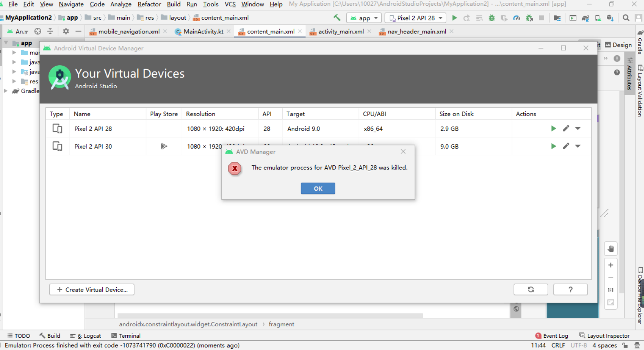Image resolution: width=644 pixels, height=350 pixels.
Task: Open the File menu
Action: (x=13, y=4)
